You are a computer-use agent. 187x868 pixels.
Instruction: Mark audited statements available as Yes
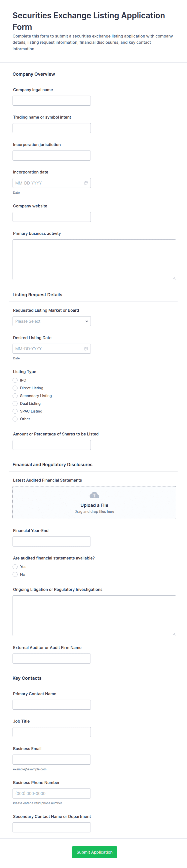[x=15, y=567]
